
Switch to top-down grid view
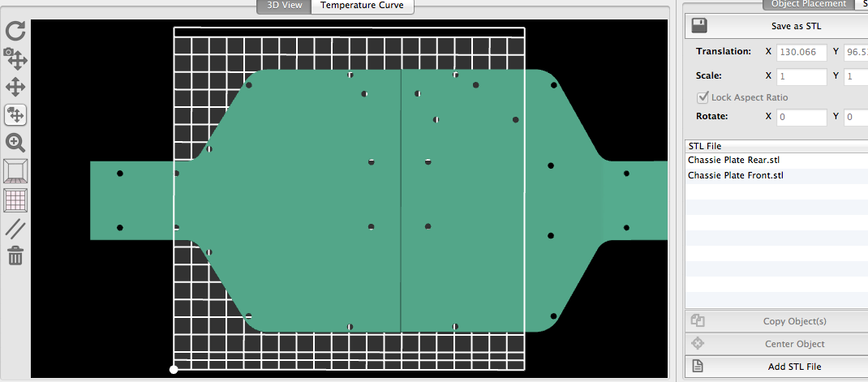pos(15,200)
